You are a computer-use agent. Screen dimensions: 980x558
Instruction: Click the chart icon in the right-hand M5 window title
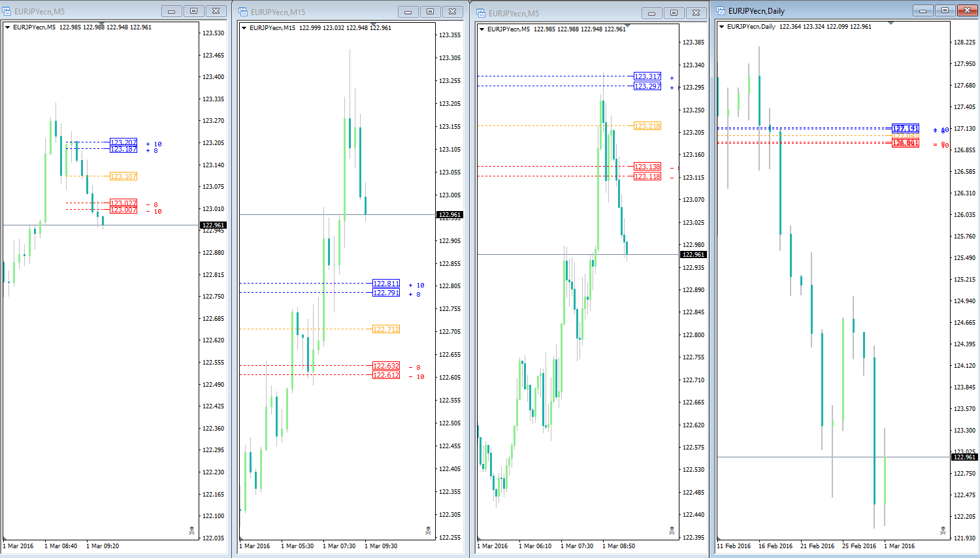click(x=481, y=13)
